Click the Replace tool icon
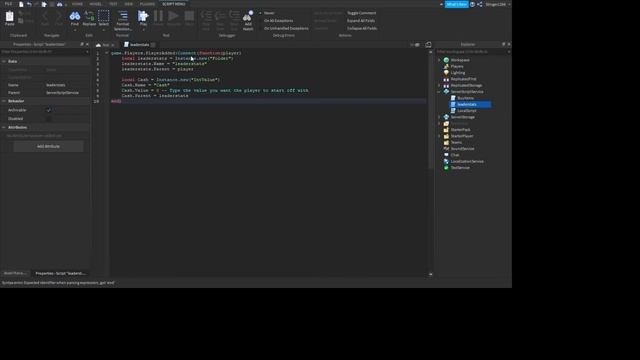The height and width of the screenshot is (360, 640). tap(89, 16)
